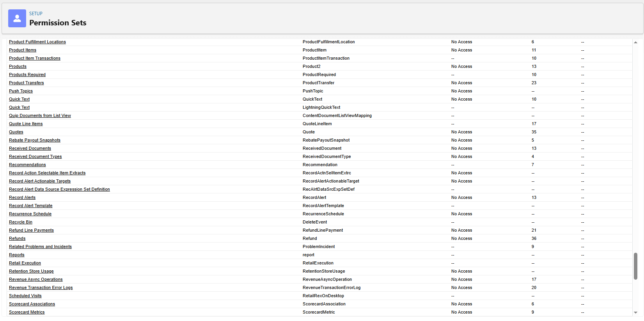Viewport: 644px width, 321px height.
Task: Click the Permission Sets user icon
Action: tap(17, 18)
